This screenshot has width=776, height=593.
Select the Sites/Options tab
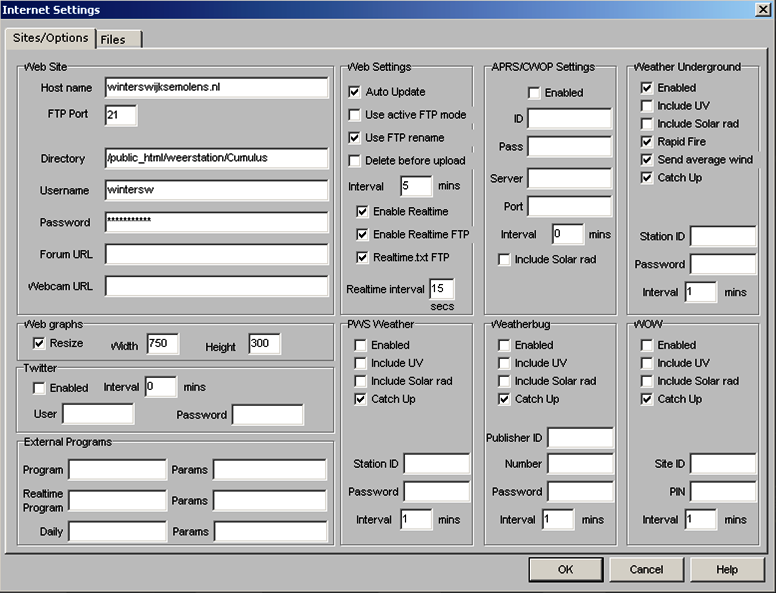[50, 39]
